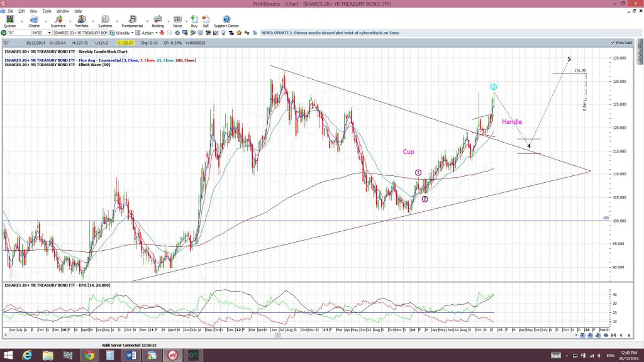Click the Cup annotation text on chart
Viewport: 644px width, 362px height.
point(408,152)
